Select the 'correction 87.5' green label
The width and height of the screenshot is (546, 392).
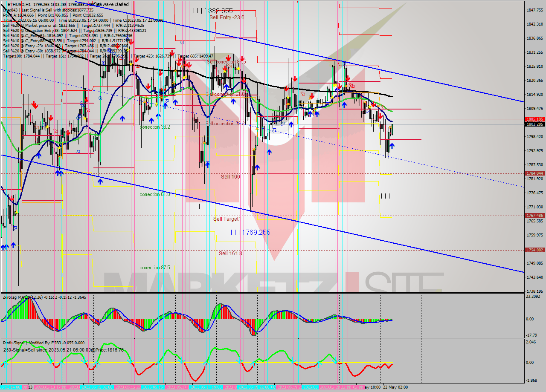[155, 268]
